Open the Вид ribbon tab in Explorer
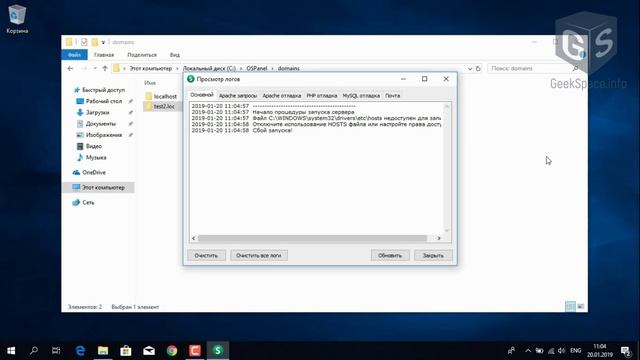Screen dimensions: 640x360 click(x=175, y=55)
